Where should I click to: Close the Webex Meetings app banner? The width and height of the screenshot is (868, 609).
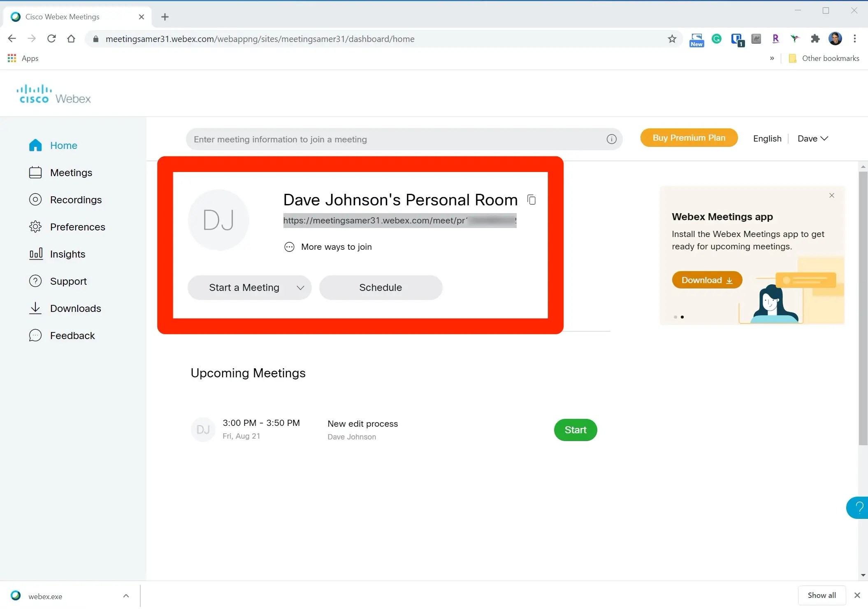click(831, 195)
